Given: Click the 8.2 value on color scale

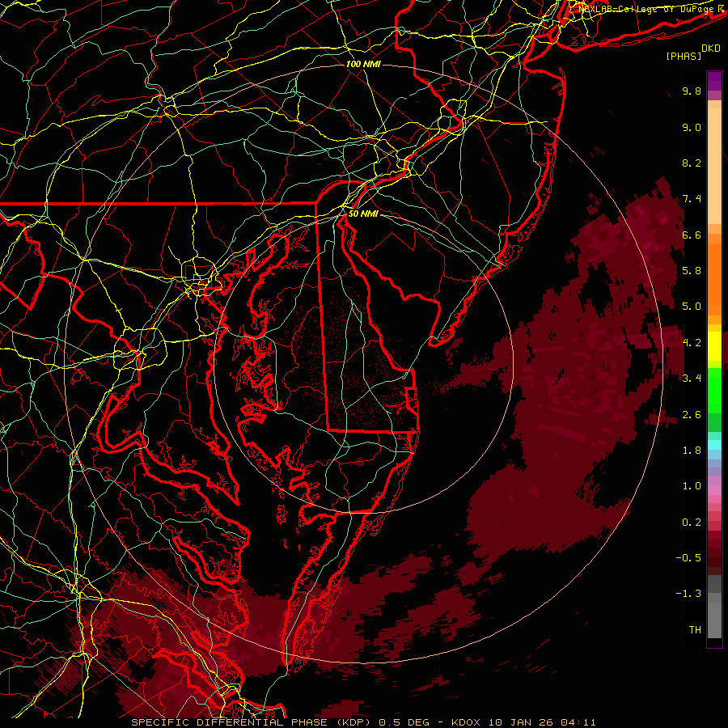Looking at the screenshot, I should (692, 163).
